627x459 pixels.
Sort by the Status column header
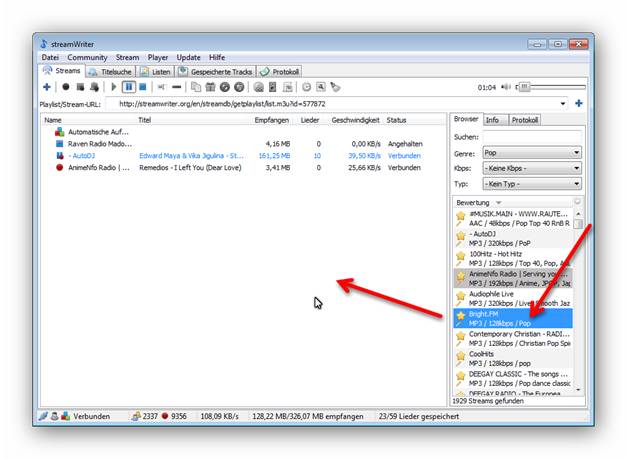(x=396, y=120)
